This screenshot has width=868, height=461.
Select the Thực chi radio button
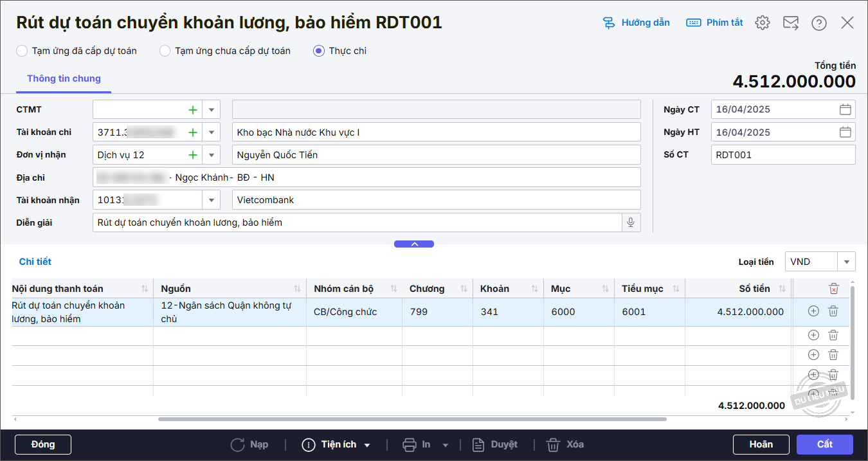coord(319,51)
